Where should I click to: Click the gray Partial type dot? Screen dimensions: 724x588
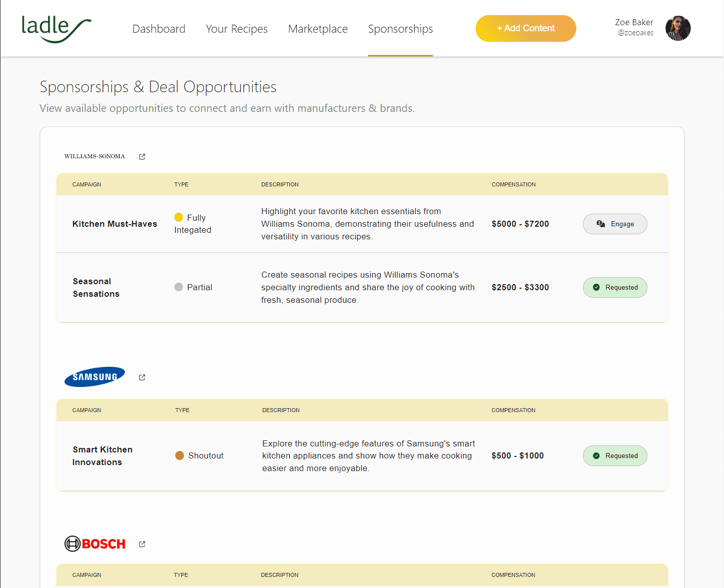[x=178, y=287]
